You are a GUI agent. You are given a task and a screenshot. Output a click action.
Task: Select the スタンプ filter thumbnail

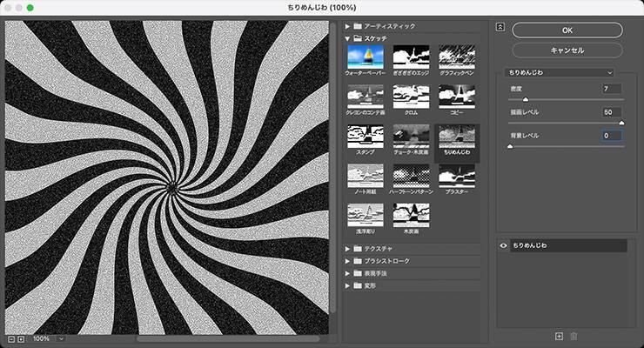pos(365,138)
